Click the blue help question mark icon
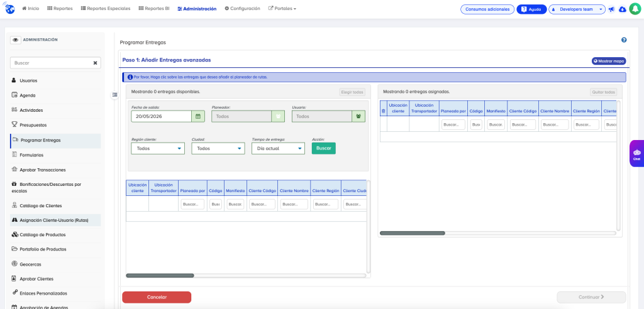 pyautogui.click(x=624, y=40)
